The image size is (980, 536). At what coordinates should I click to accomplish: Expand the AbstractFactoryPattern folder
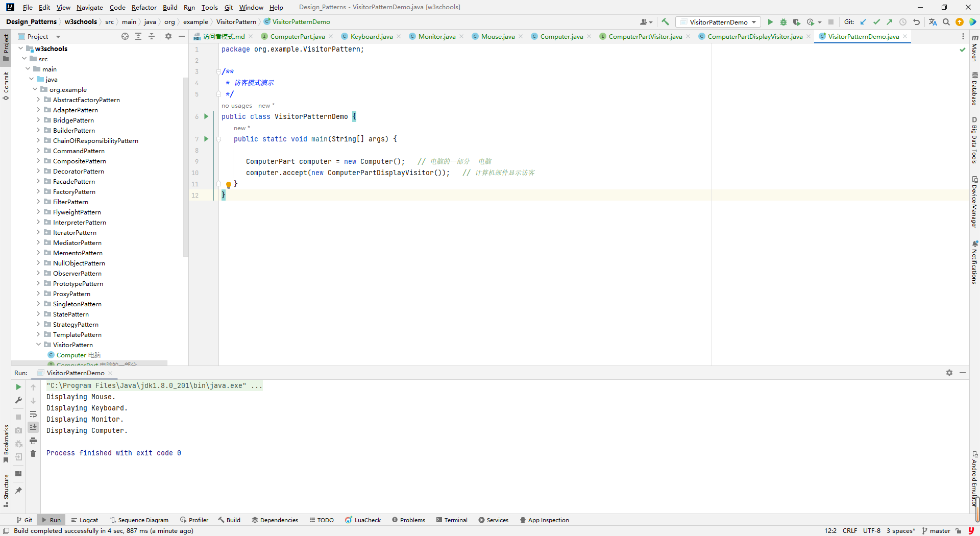tap(38, 100)
